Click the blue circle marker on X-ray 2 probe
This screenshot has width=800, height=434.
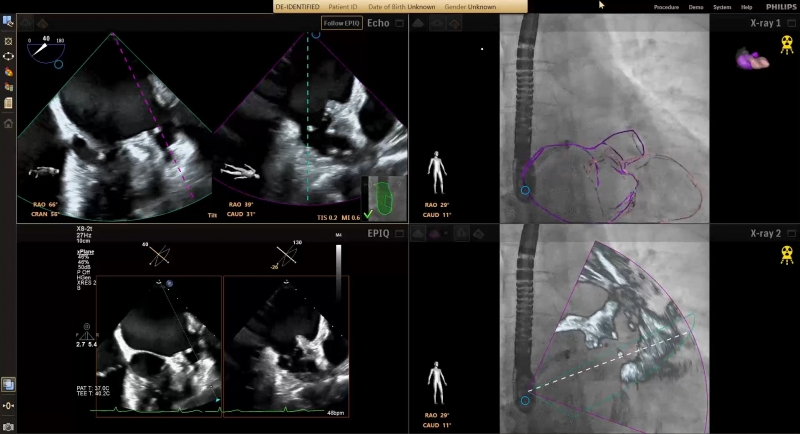click(x=525, y=401)
